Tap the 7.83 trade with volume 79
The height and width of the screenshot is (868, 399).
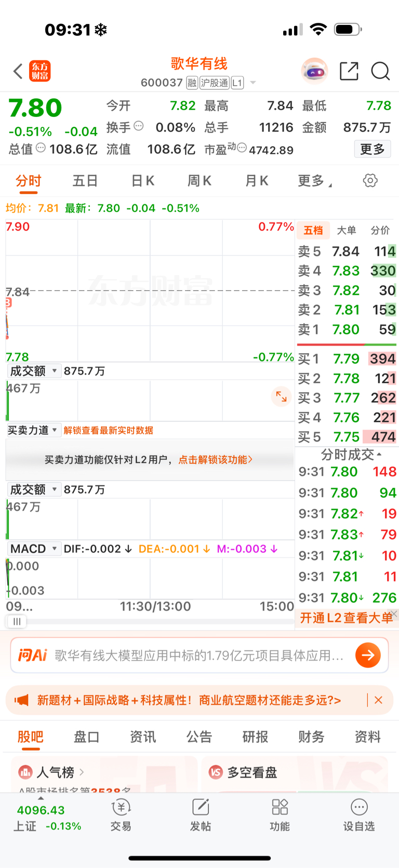(348, 535)
